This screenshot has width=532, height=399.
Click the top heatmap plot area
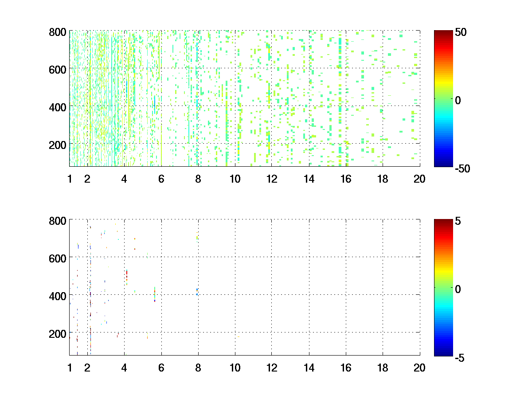[x=244, y=98]
